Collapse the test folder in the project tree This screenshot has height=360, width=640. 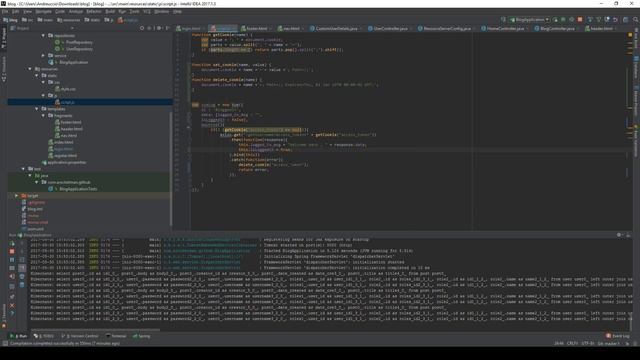point(23,169)
